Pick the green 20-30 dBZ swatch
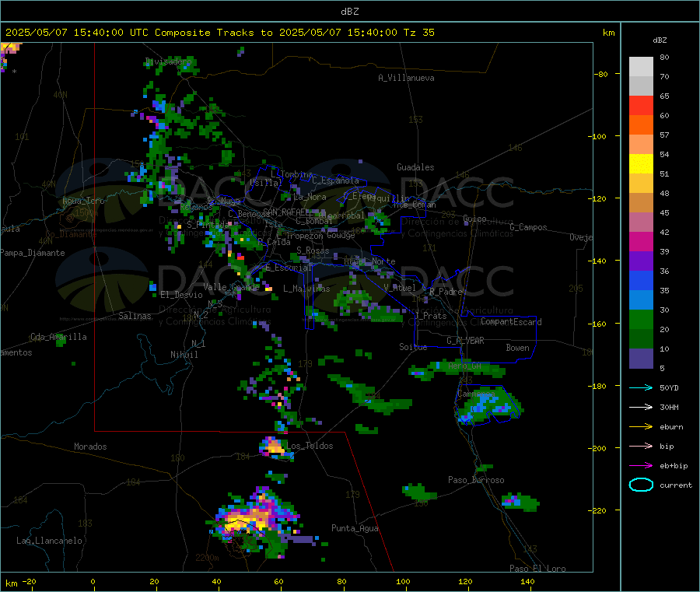This screenshot has height=592, width=700. pos(641,319)
